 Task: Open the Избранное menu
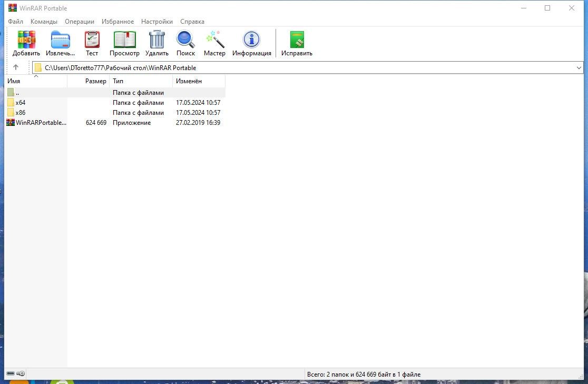pyautogui.click(x=117, y=22)
